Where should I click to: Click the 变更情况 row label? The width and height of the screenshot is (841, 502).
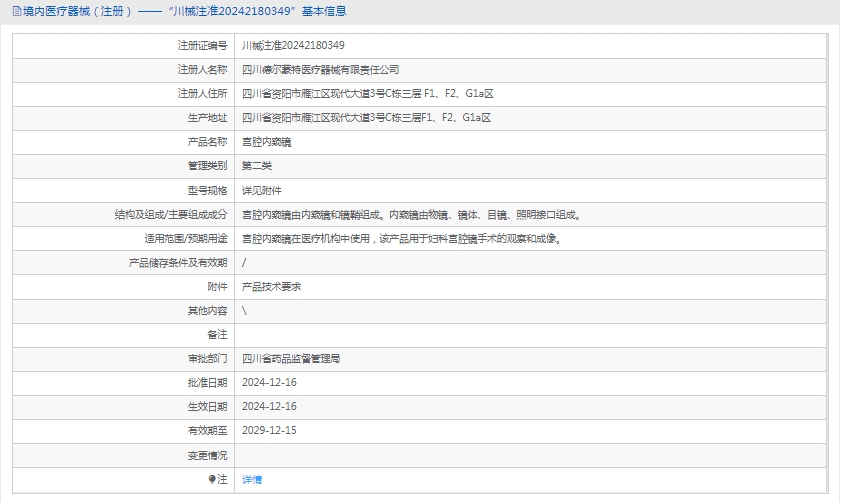coord(207,455)
